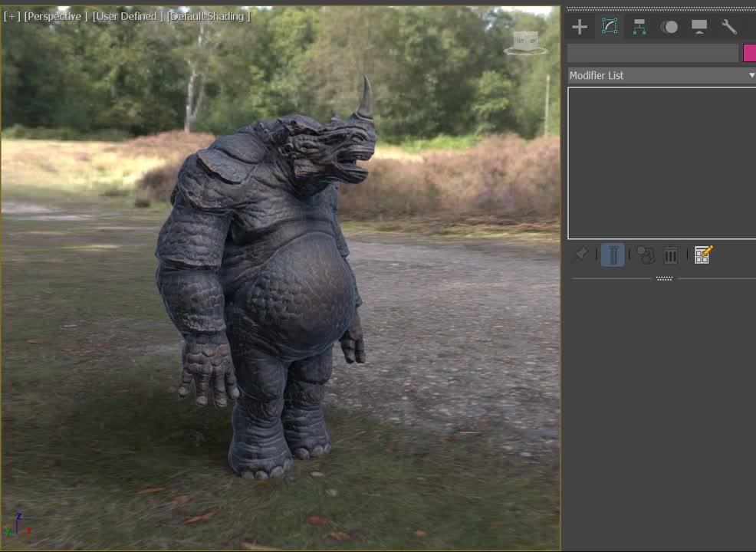Click the object name input field
756x552 pixels.
coord(652,53)
